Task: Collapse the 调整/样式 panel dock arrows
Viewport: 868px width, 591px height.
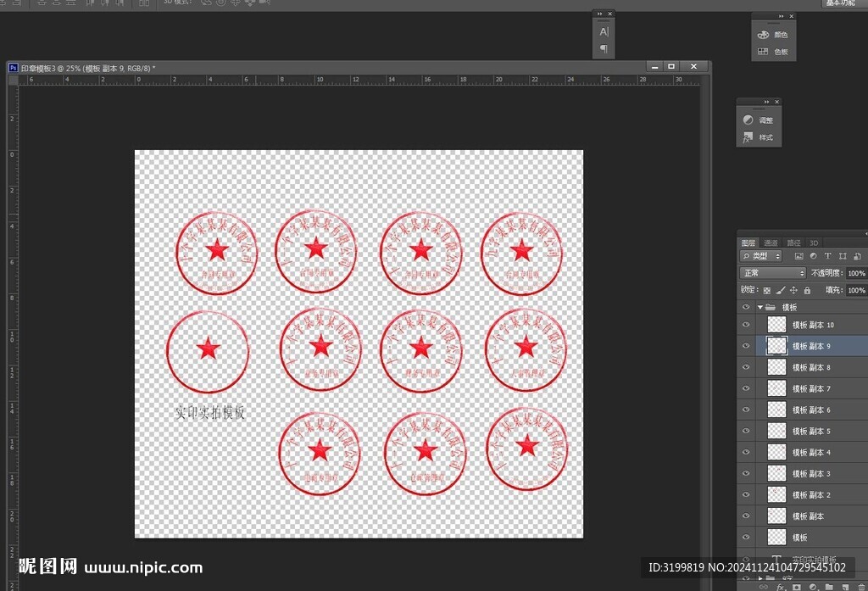Action: pyautogui.click(x=766, y=102)
